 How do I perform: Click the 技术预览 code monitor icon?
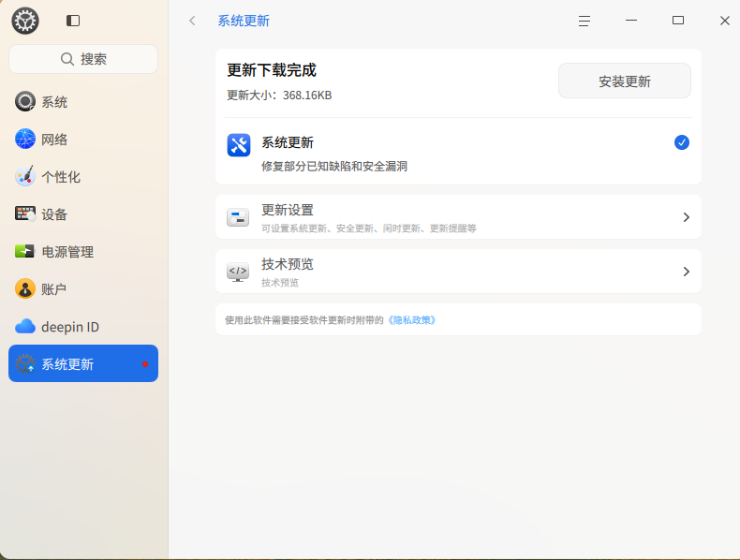click(x=238, y=272)
